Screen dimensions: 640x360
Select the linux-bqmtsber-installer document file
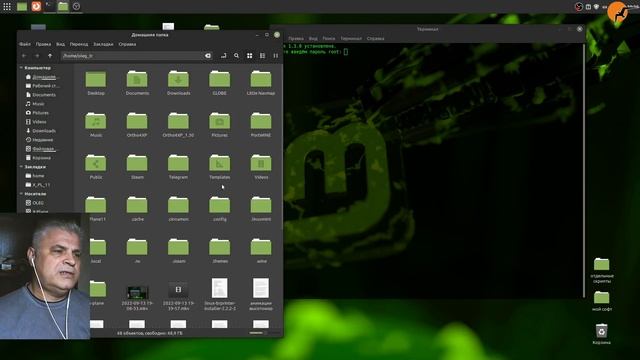(220, 288)
